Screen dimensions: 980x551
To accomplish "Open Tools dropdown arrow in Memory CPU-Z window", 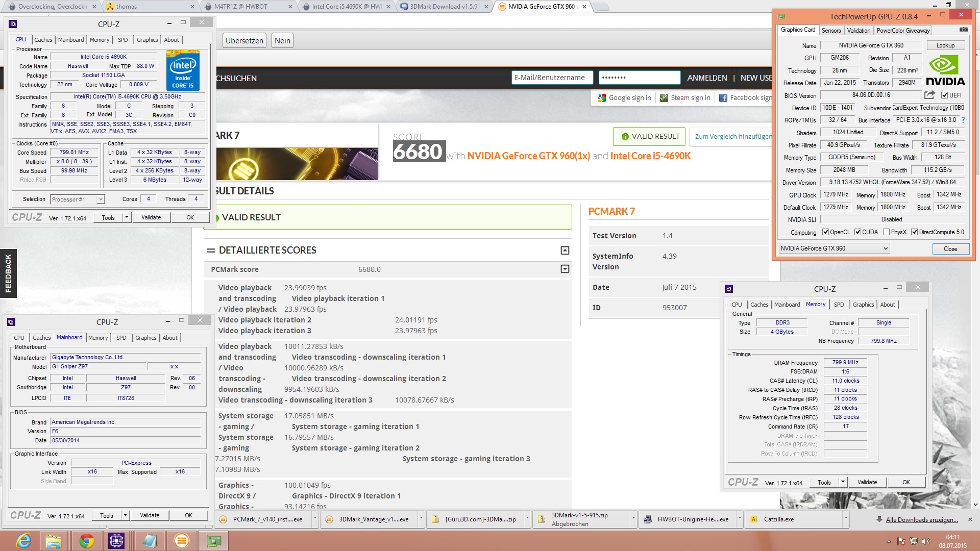I will (x=843, y=482).
